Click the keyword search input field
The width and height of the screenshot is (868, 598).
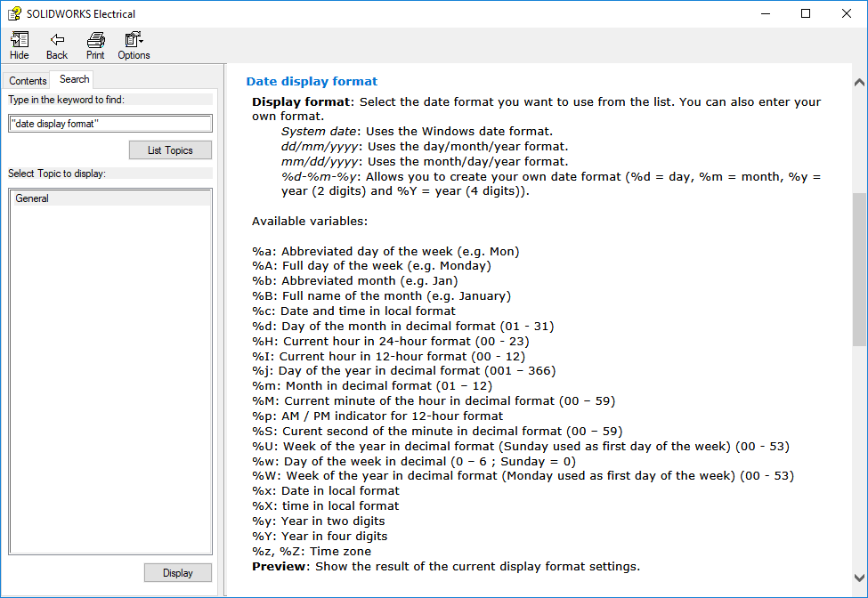110,124
